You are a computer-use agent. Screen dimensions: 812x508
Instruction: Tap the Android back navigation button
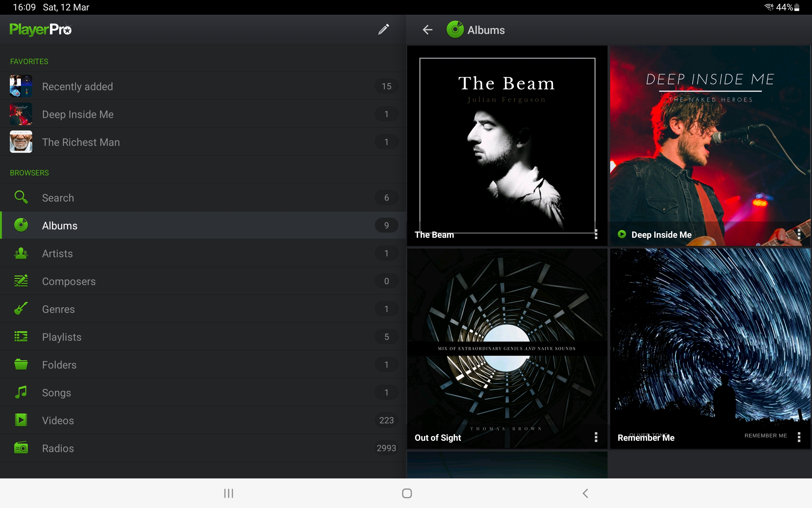[585, 493]
